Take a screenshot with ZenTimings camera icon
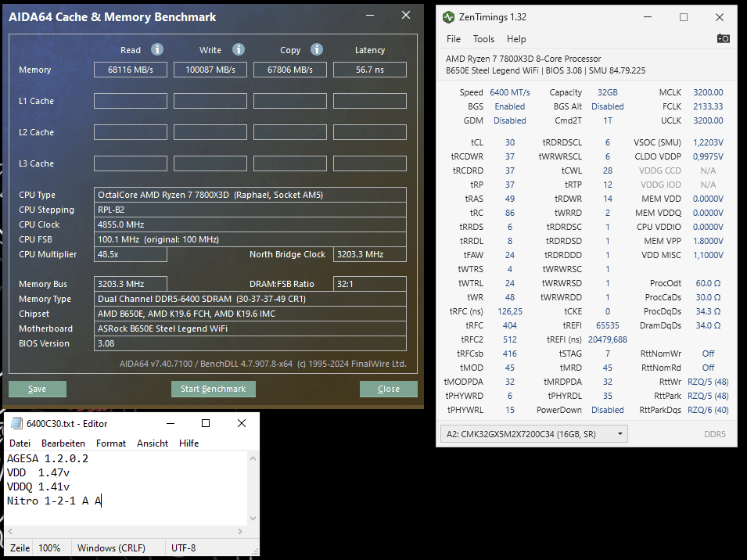This screenshot has width=747, height=560. coord(724,38)
